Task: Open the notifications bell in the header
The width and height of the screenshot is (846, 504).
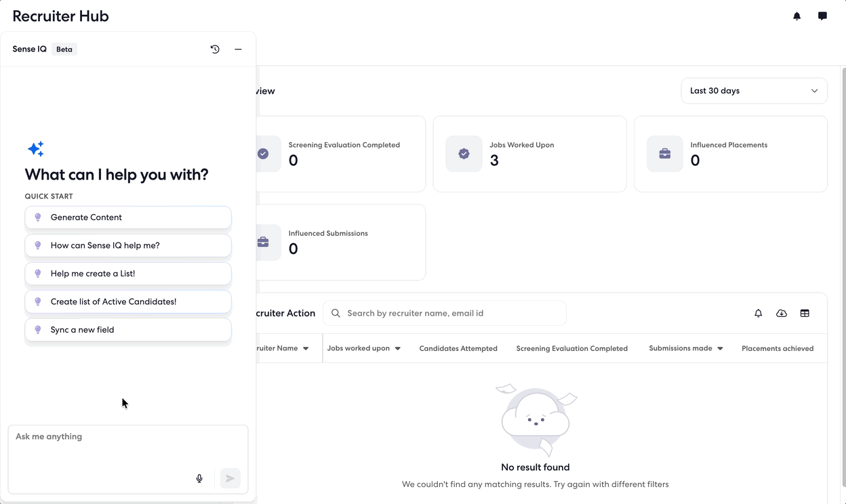Action: [797, 16]
